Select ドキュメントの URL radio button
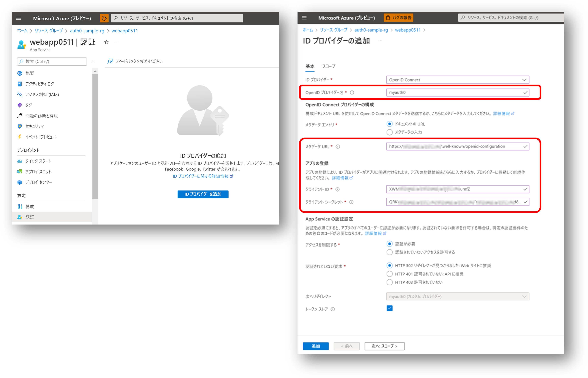The width and height of the screenshot is (588, 378). [389, 124]
